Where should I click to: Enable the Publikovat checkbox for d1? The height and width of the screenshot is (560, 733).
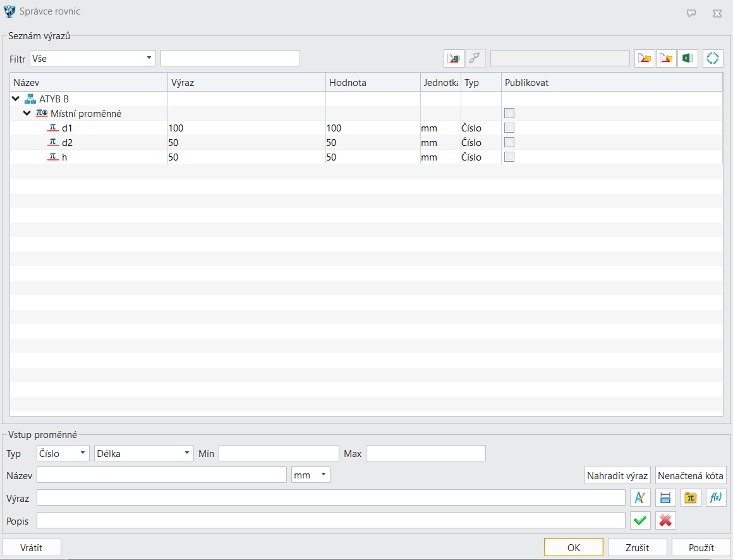tap(509, 128)
